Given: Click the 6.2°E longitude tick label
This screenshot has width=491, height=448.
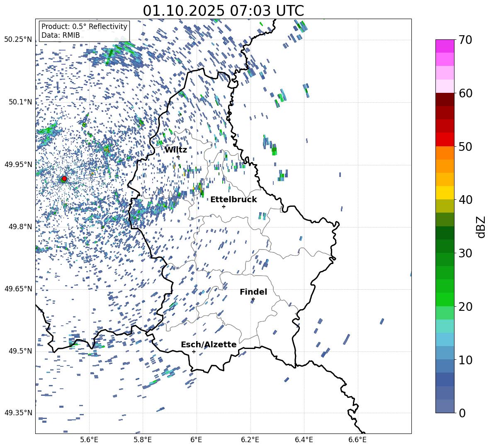Looking at the screenshot, I should tap(250, 439).
